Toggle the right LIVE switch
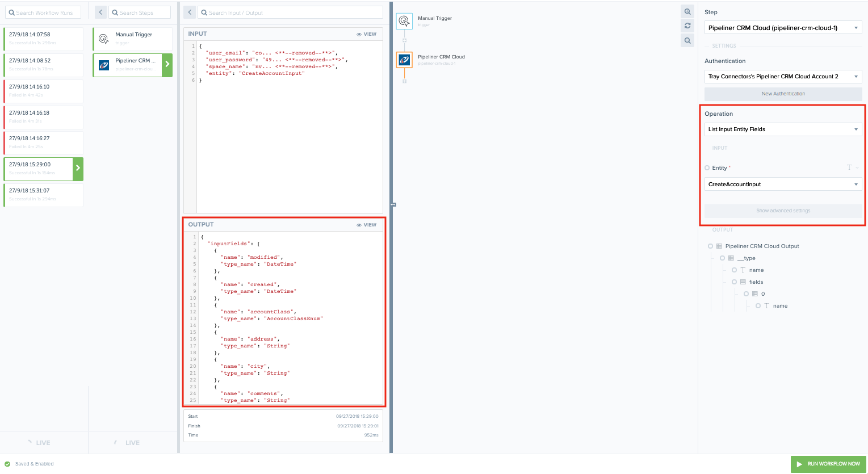The width and height of the screenshot is (868, 474). (x=133, y=442)
